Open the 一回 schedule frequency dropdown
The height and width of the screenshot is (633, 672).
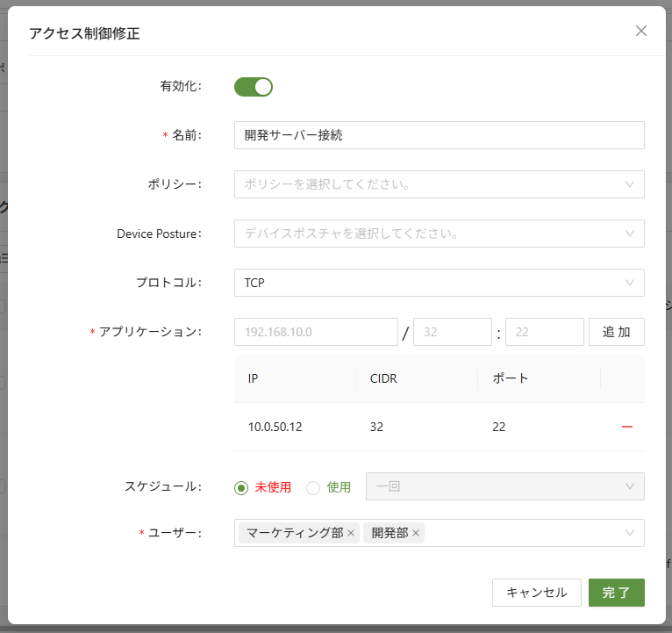coord(504,486)
